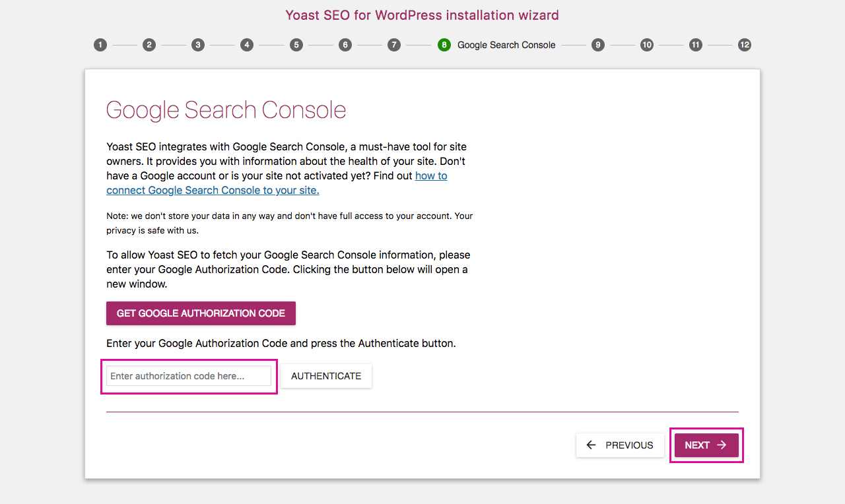Go to wizard step 7
Screen dimensions: 845x504
394,45
